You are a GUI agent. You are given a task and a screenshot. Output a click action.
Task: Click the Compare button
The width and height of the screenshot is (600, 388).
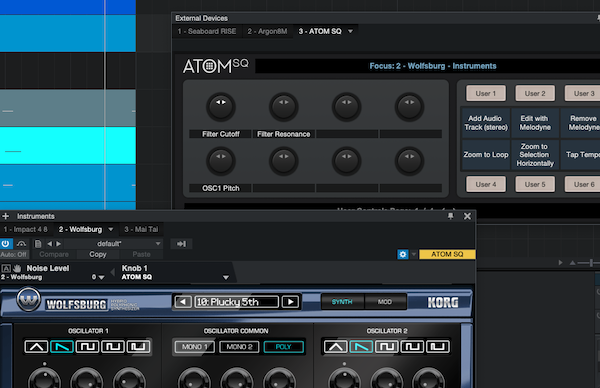54,254
